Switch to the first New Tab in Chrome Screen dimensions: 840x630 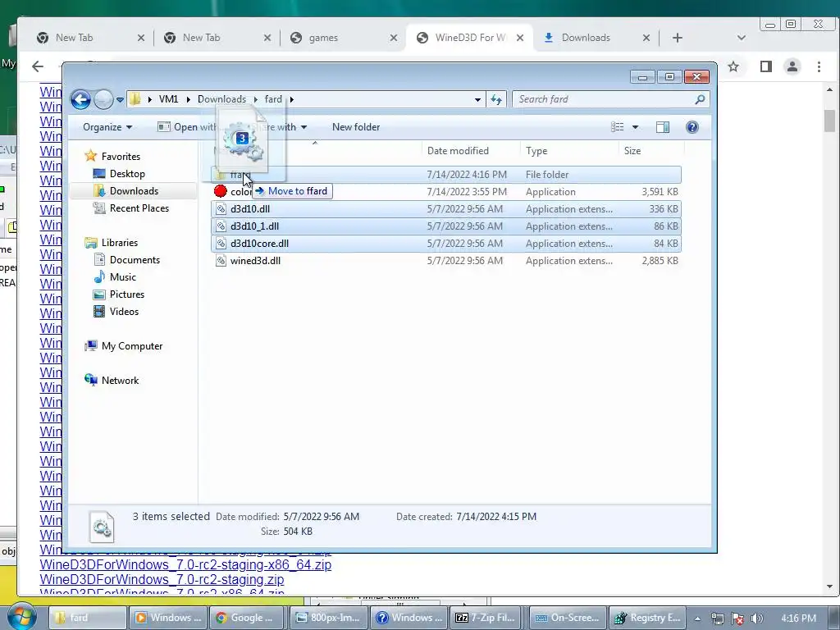pos(90,38)
